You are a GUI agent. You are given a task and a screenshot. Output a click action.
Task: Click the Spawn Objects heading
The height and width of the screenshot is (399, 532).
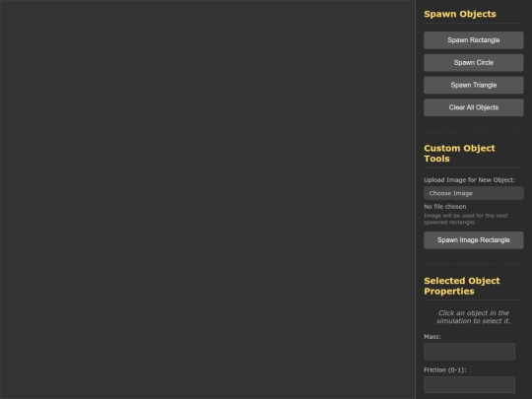coord(460,14)
